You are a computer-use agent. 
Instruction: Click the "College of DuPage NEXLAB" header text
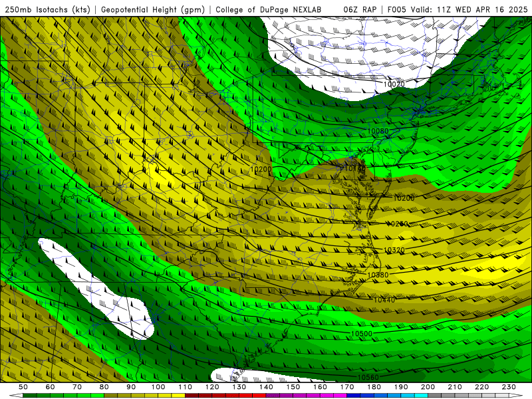pos(269,10)
